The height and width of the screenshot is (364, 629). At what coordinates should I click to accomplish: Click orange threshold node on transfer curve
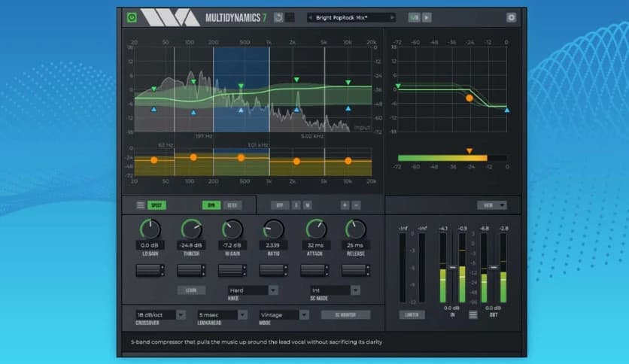(x=469, y=98)
